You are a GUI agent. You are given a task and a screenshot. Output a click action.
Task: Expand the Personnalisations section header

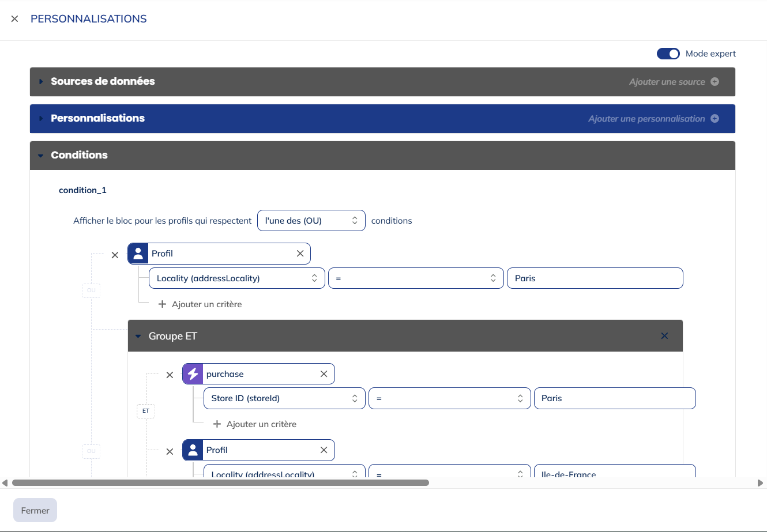click(97, 119)
